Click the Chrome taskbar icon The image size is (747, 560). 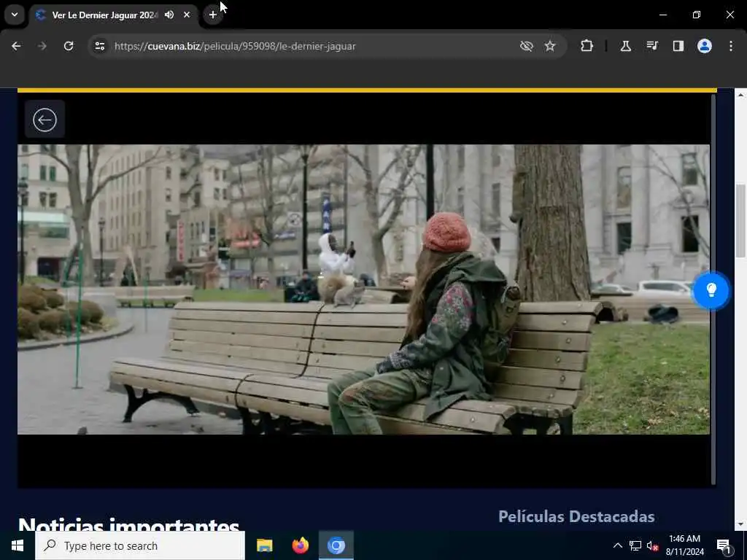(336, 545)
